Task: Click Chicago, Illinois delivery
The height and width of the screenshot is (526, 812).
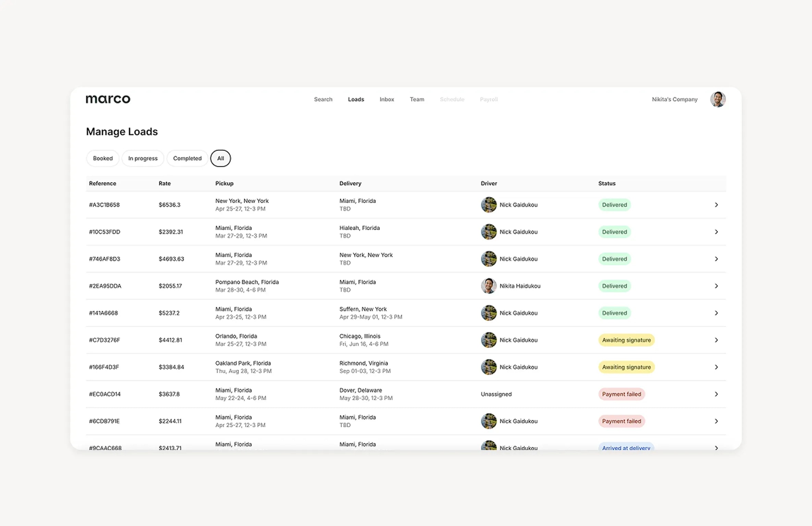Action: pyautogui.click(x=360, y=336)
